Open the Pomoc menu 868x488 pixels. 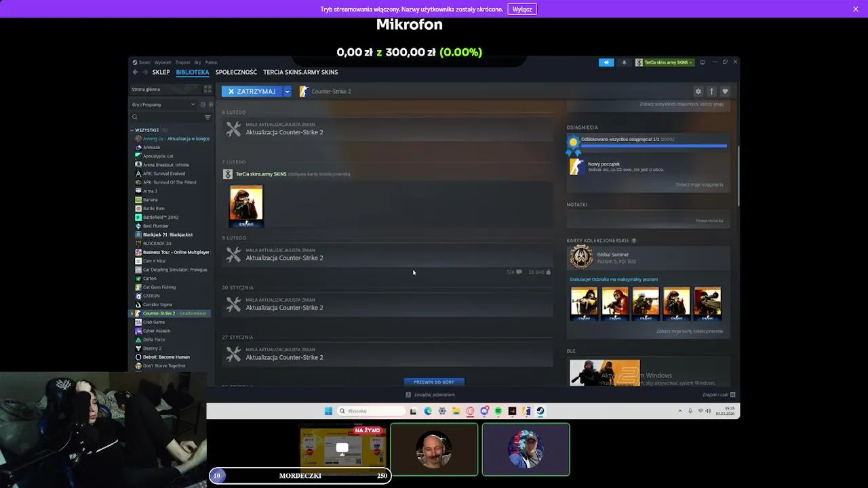click(212, 62)
